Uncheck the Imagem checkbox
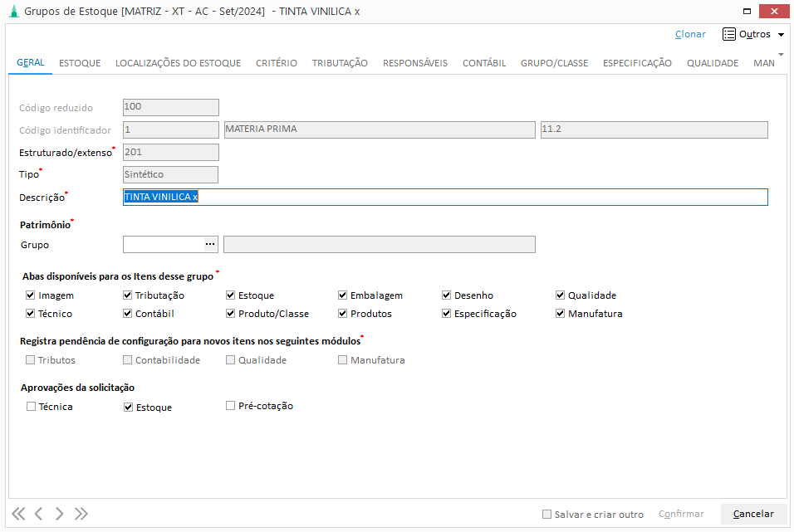The image size is (794, 532). pos(31,295)
